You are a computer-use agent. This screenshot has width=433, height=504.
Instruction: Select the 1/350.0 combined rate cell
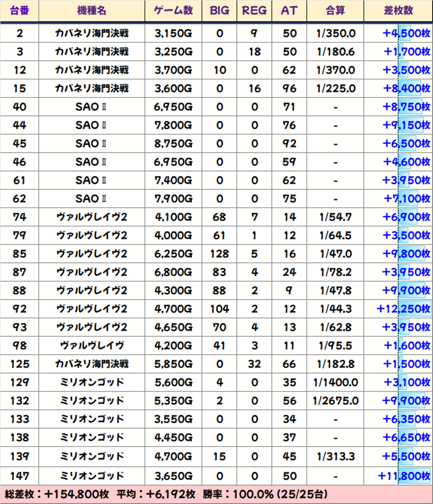(336, 33)
